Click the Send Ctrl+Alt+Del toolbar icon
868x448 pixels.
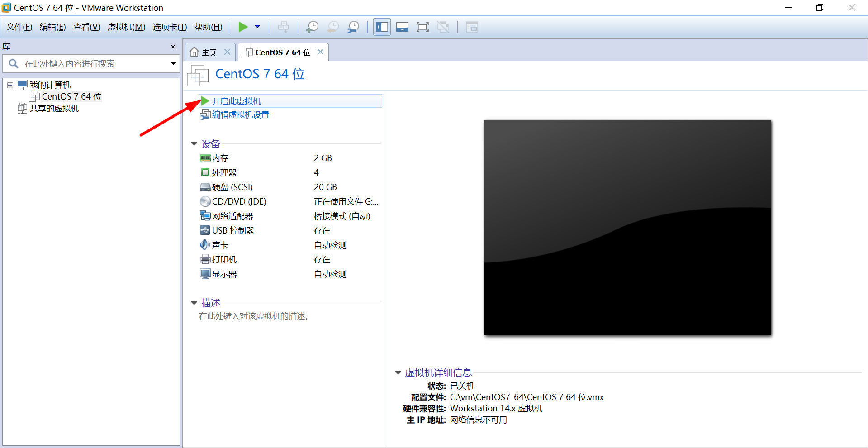pos(284,27)
